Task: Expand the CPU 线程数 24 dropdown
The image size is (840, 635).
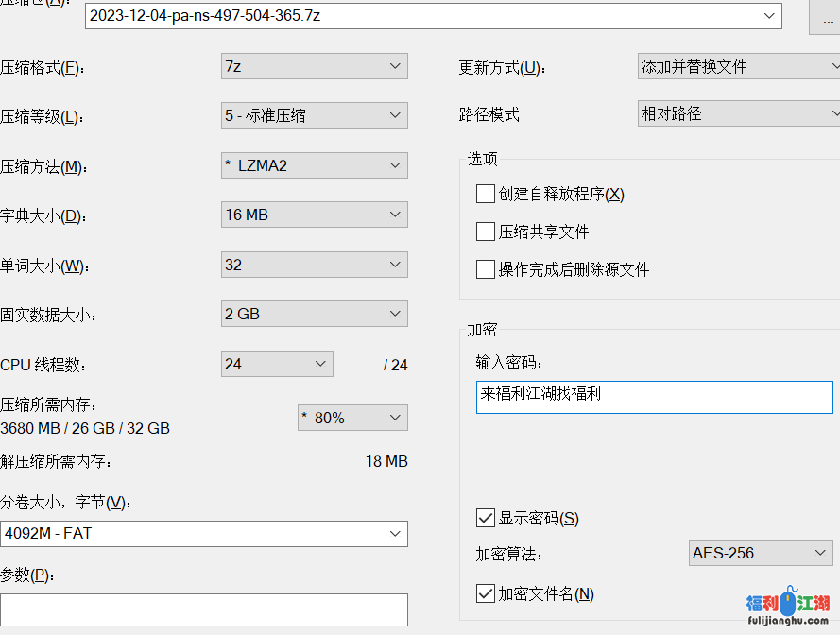Action: [x=276, y=364]
